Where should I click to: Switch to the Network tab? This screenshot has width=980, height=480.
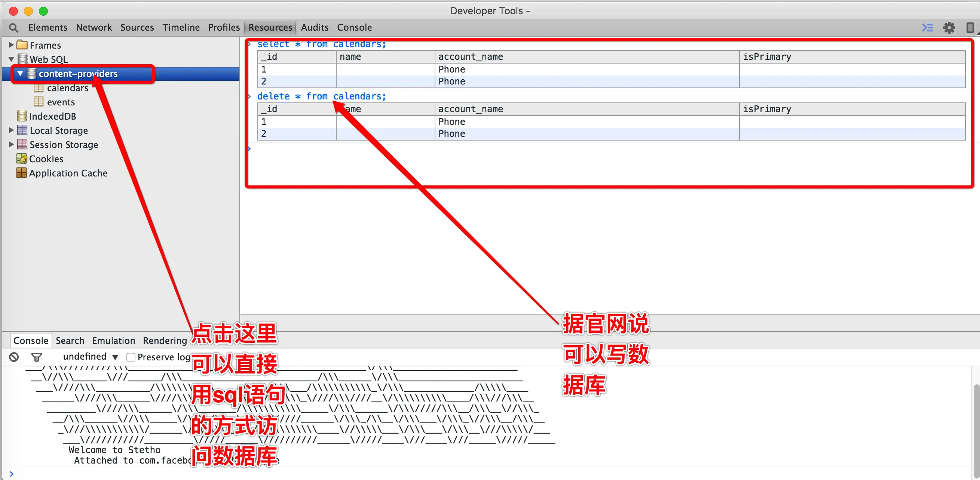94,27
